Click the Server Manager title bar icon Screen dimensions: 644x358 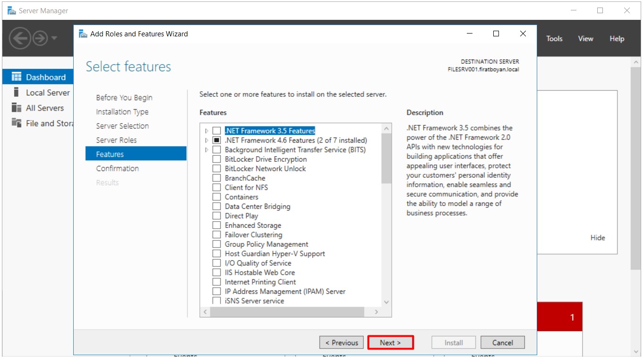[11, 10]
